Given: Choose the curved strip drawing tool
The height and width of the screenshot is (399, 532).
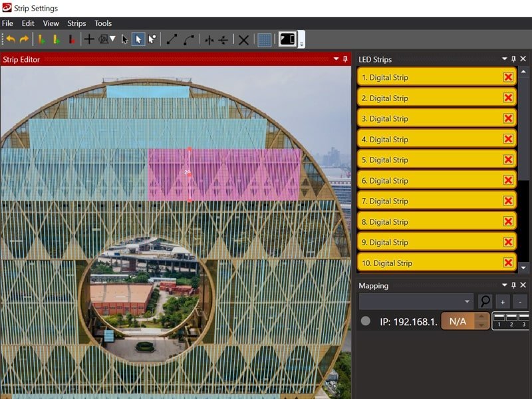Looking at the screenshot, I should 189,40.
